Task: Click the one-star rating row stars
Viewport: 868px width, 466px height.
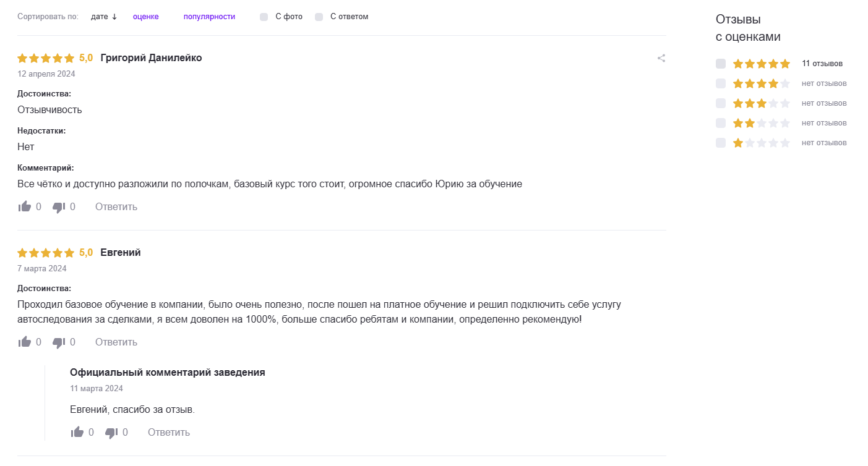Action: (x=762, y=143)
